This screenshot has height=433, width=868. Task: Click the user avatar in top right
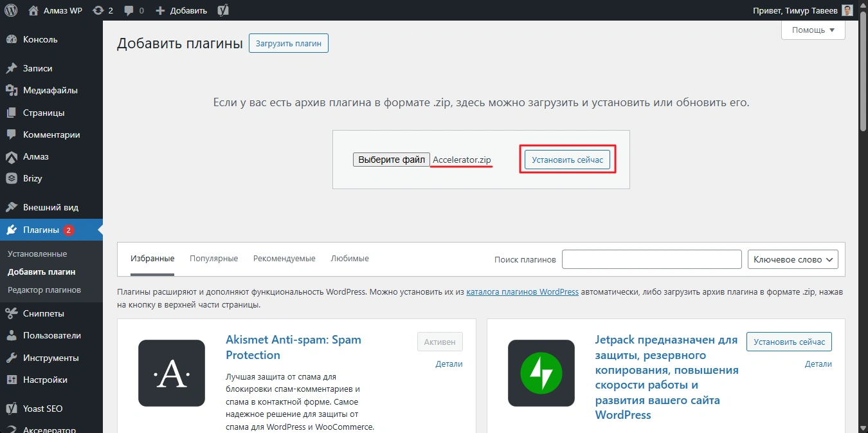[x=847, y=10]
